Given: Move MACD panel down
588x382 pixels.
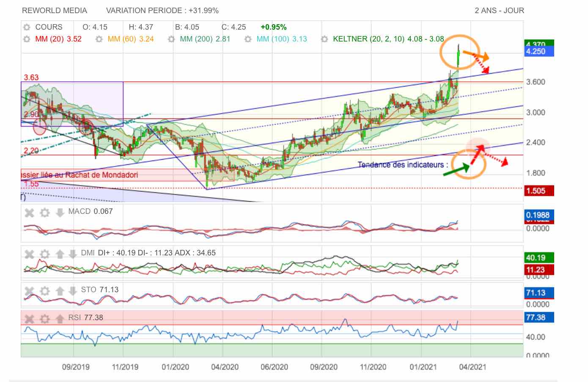Looking at the screenshot, I should click(60, 213).
